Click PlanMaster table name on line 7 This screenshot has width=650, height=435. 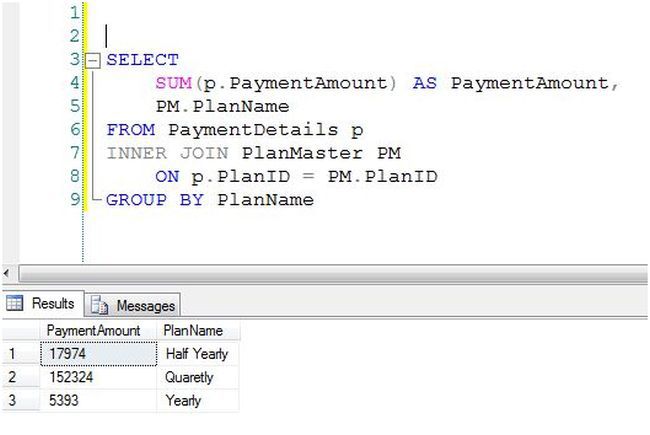click(x=302, y=153)
